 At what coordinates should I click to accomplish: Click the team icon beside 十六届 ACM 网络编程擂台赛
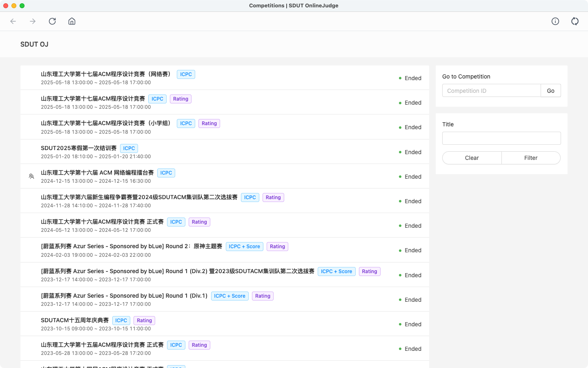point(31,177)
